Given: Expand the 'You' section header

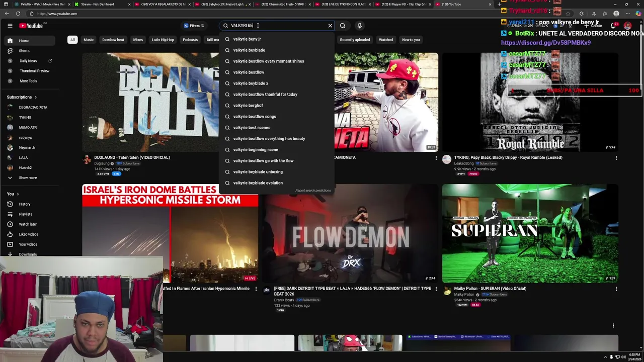Looking at the screenshot, I should pyautogui.click(x=13, y=194).
